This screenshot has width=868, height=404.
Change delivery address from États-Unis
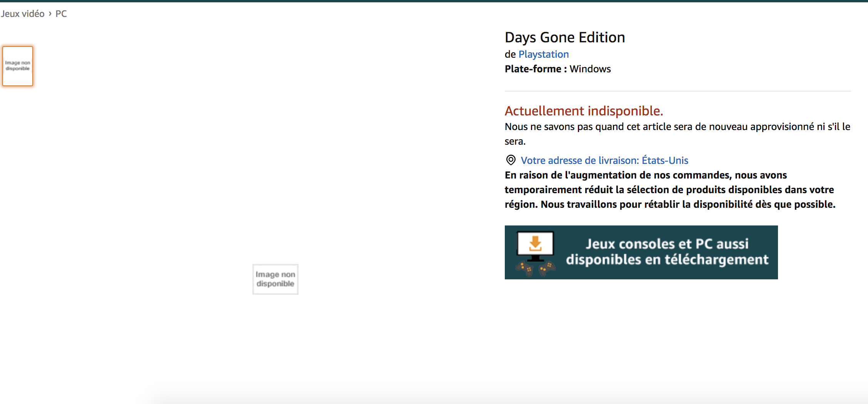coord(604,160)
